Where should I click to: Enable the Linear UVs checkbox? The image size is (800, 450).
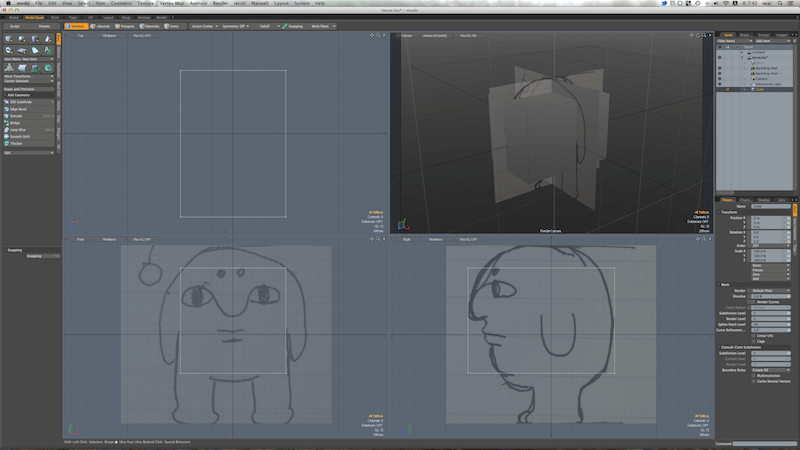(x=754, y=336)
